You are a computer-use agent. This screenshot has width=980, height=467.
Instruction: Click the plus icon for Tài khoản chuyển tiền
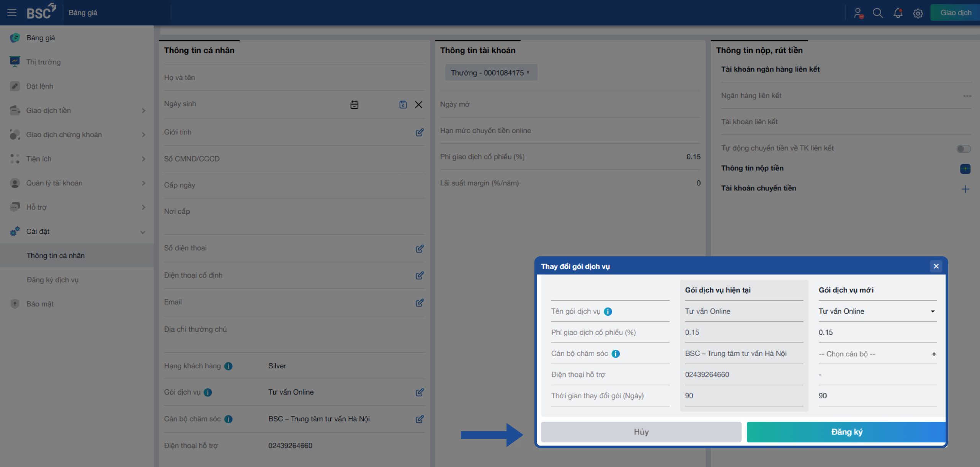coord(965,189)
